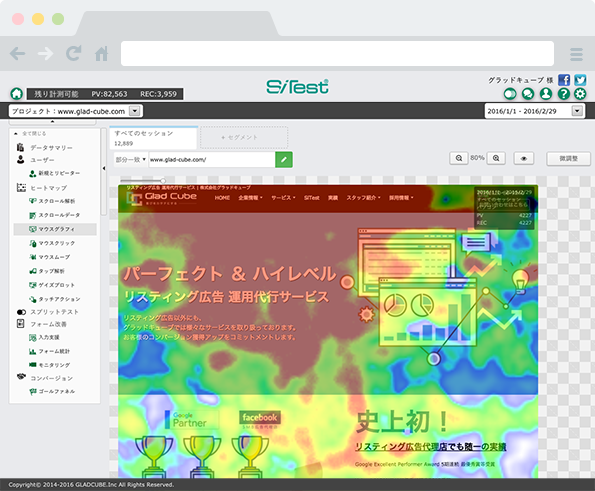
Task: Click the 微調整 button
Action: pyautogui.click(x=568, y=159)
